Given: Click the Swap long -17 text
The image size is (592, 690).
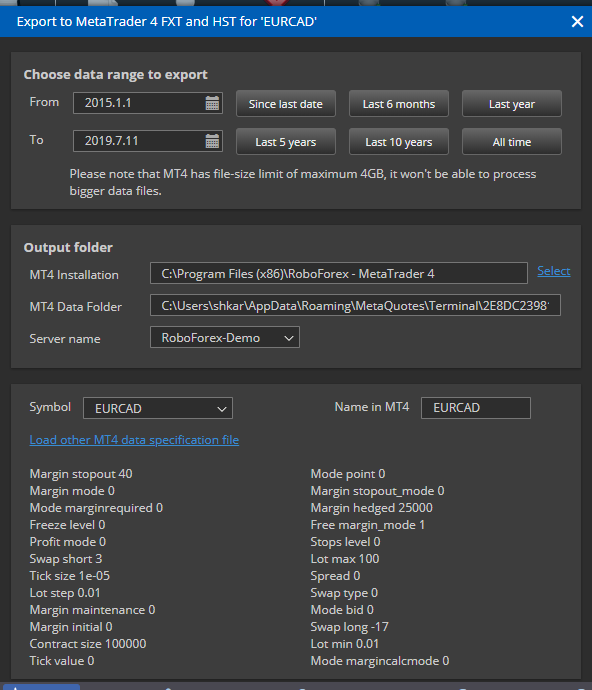Looking at the screenshot, I should click(x=349, y=627).
